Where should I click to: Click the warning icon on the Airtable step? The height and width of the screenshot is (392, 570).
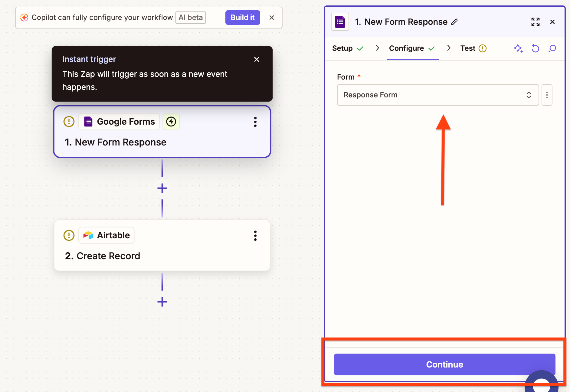tap(69, 235)
